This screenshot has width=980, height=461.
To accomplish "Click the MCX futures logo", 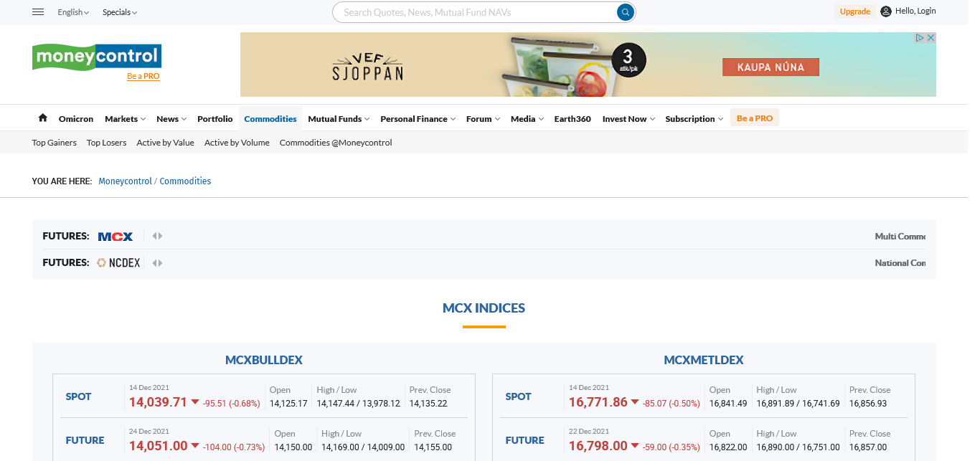I will 115,236.
